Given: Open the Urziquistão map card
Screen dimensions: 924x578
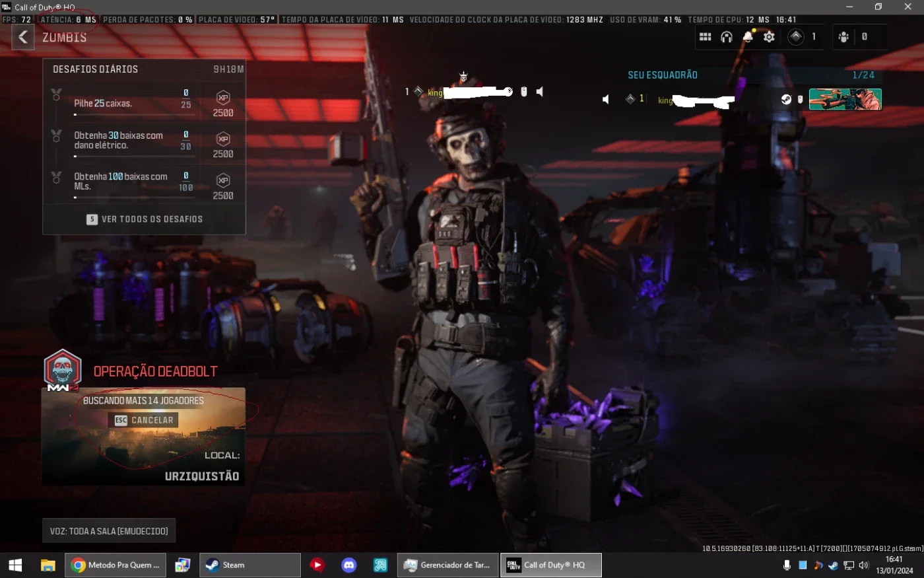Looking at the screenshot, I should tap(143, 437).
